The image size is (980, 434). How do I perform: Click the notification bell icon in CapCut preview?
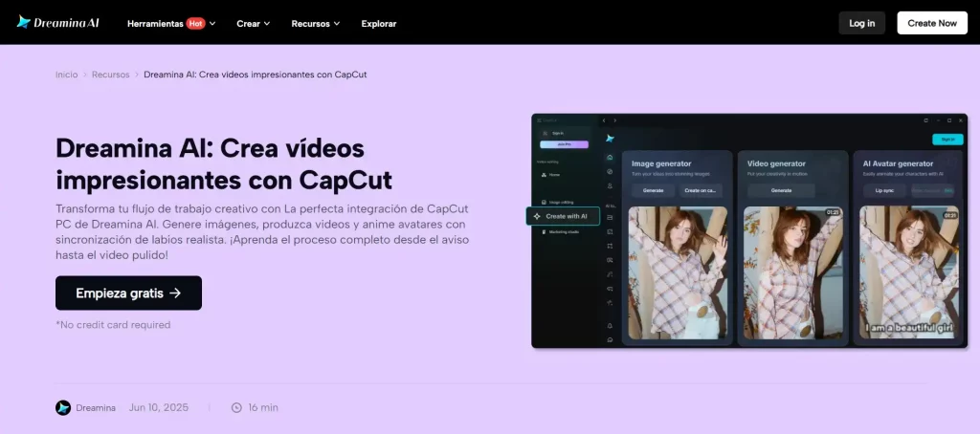click(611, 325)
